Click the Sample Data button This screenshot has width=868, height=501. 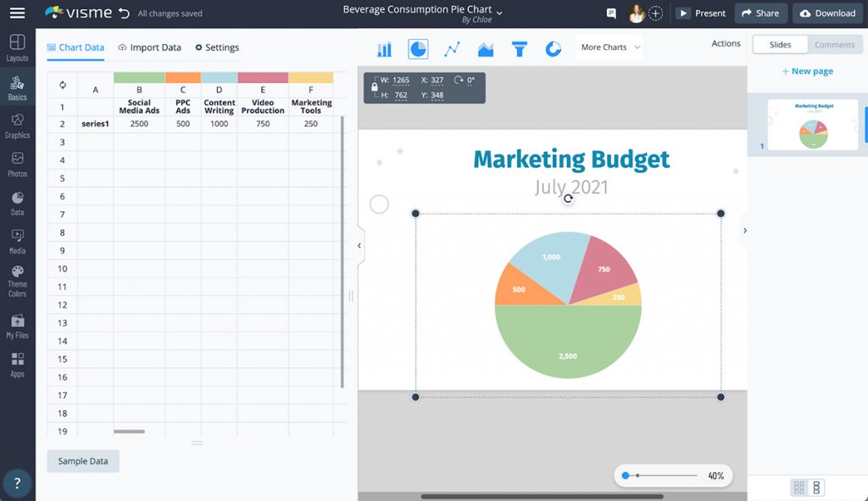coord(82,460)
